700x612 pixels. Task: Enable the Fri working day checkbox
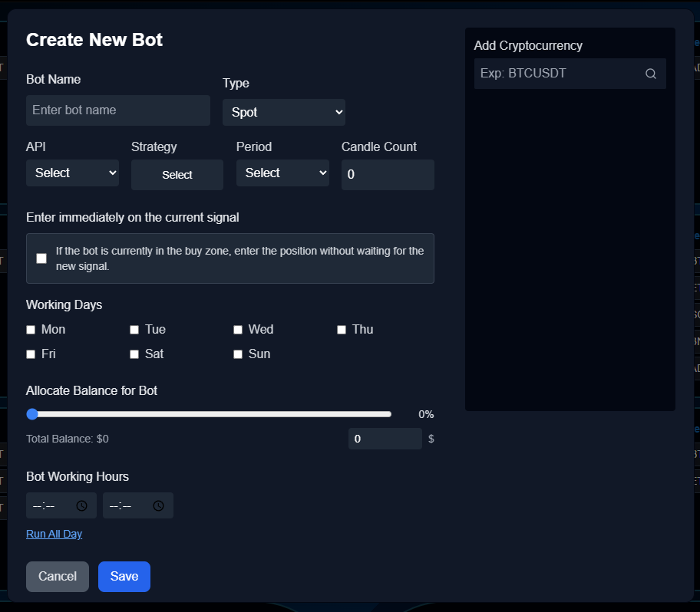(31, 354)
